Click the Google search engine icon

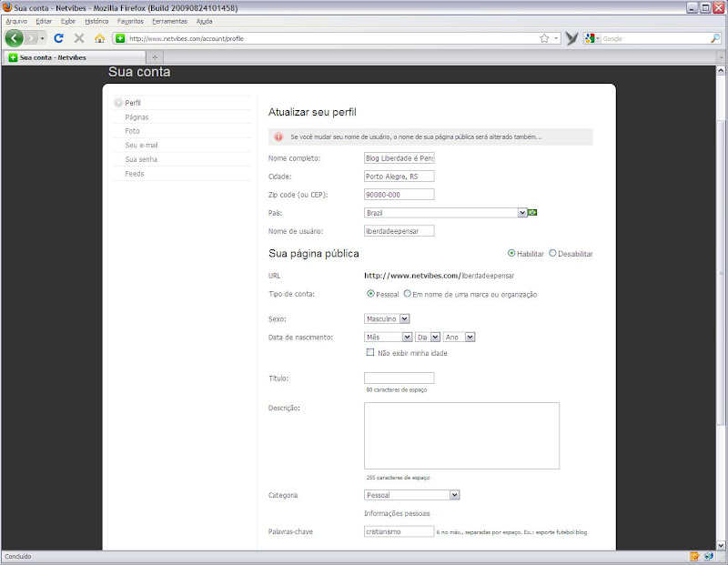point(590,38)
